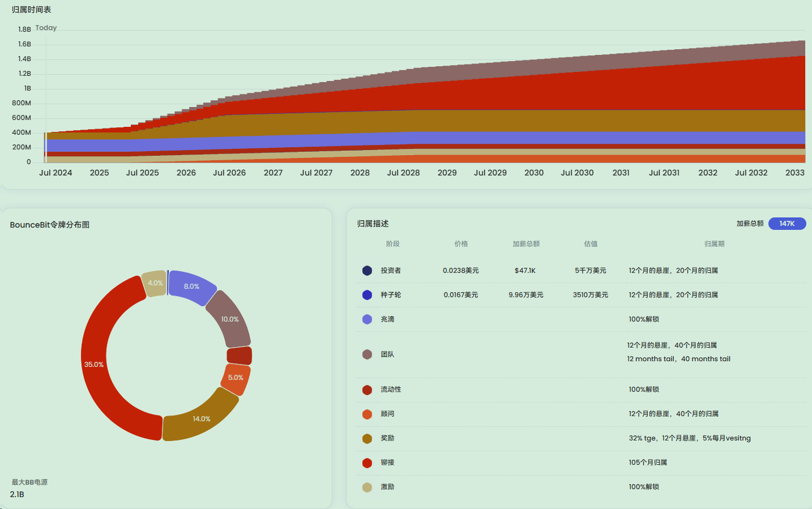Click the Jul 2024 axis label
Image resolution: width=812 pixels, height=509 pixels.
point(55,173)
